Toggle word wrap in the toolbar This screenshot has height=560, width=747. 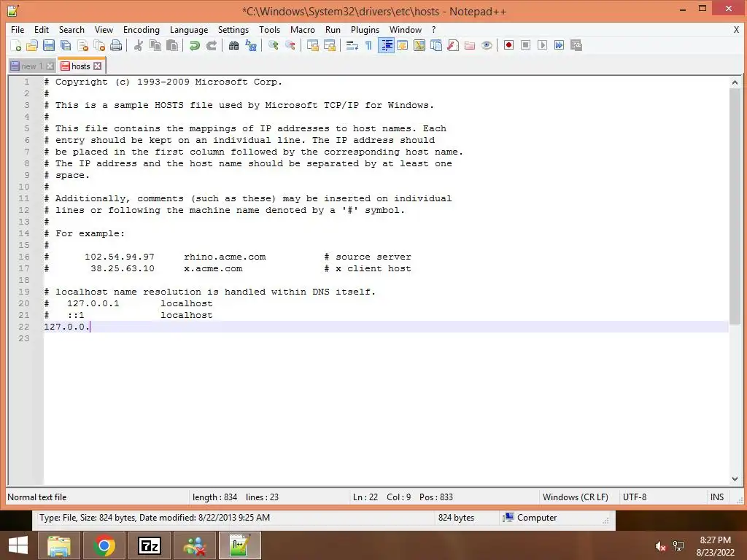tap(352, 45)
